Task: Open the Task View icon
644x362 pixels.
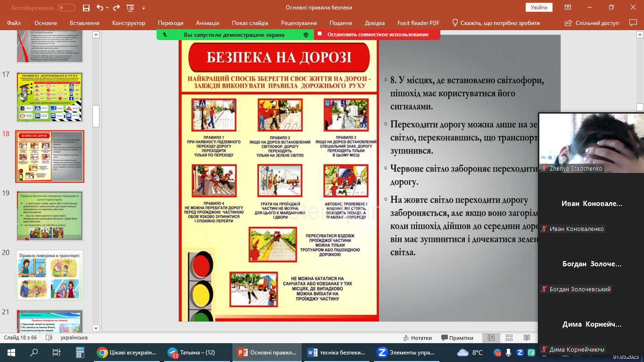Action: click(57, 352)
